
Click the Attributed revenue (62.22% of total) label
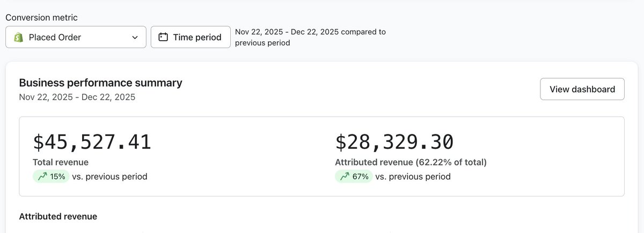pos(411,162)
